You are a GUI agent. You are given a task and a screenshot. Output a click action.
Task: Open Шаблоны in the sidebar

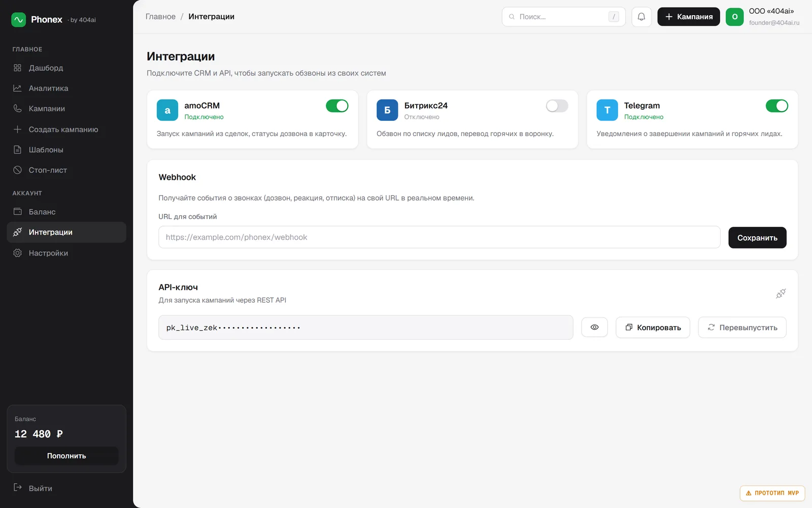point(66,149)
